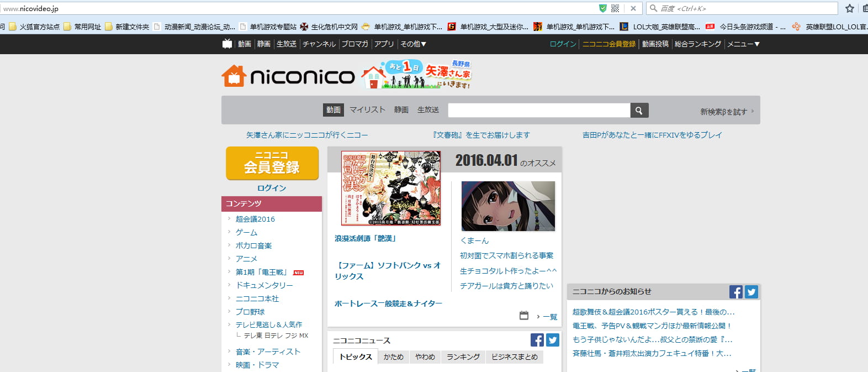Switch to かため news tab
868x372 pixels.
394,357
